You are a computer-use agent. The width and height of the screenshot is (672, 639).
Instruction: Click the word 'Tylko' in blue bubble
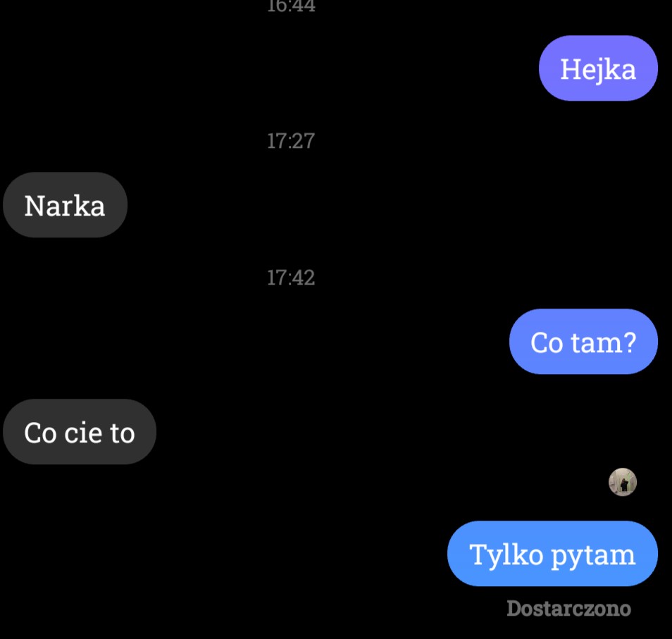coord(506,555)
